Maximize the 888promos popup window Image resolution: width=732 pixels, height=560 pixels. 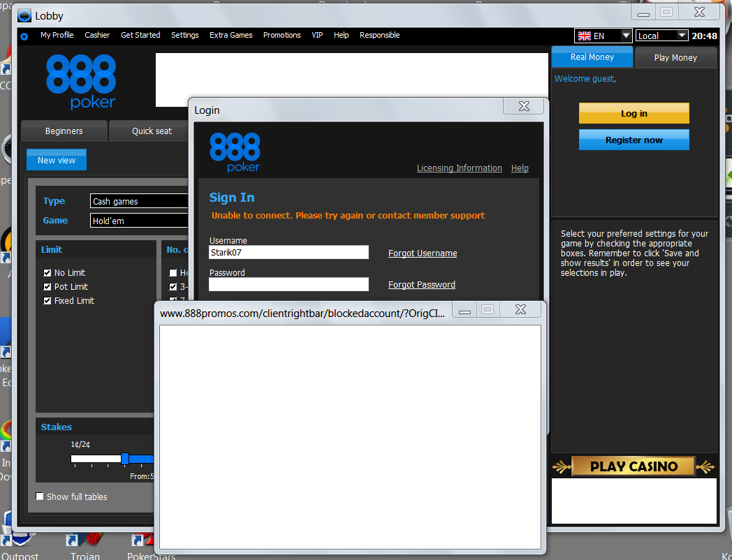click(x=488, y=309)
